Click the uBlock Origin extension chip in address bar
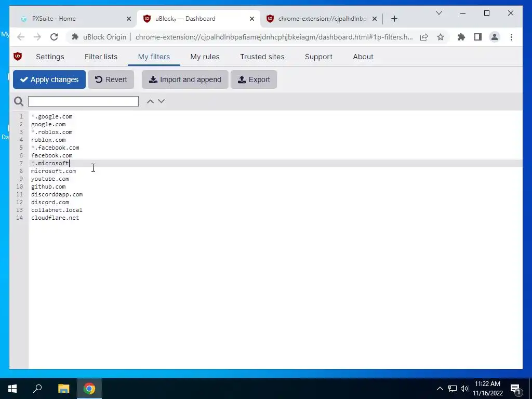The image size is (532, 399). point(99,37)
